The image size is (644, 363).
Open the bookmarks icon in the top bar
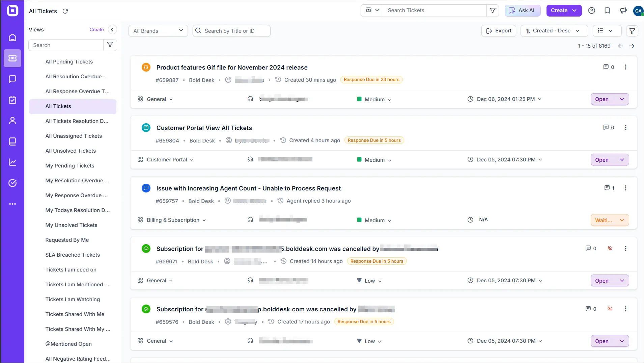pyautogui.click(x=607, y=10)
